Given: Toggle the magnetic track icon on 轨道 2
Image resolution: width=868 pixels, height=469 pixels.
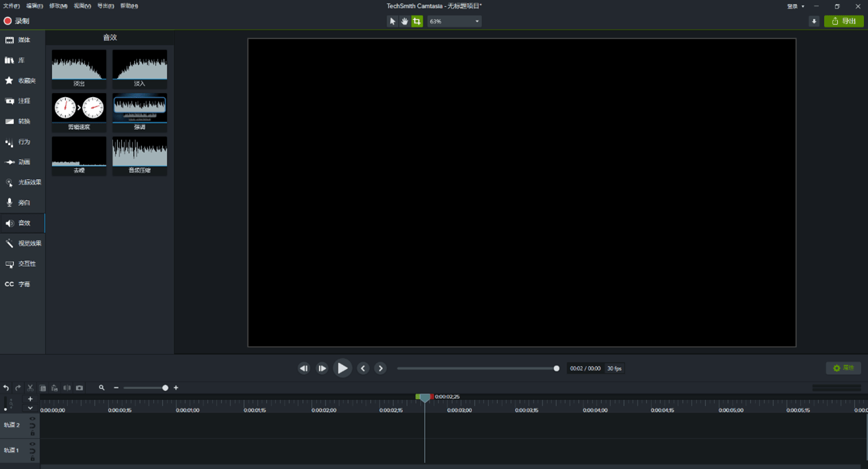Looking at the screenshot, I should click(32, 425).
